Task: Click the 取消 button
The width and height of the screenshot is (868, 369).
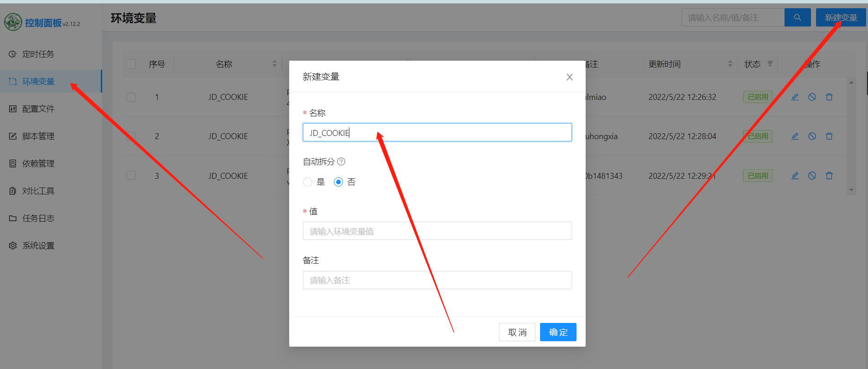Action: point(517,332)
